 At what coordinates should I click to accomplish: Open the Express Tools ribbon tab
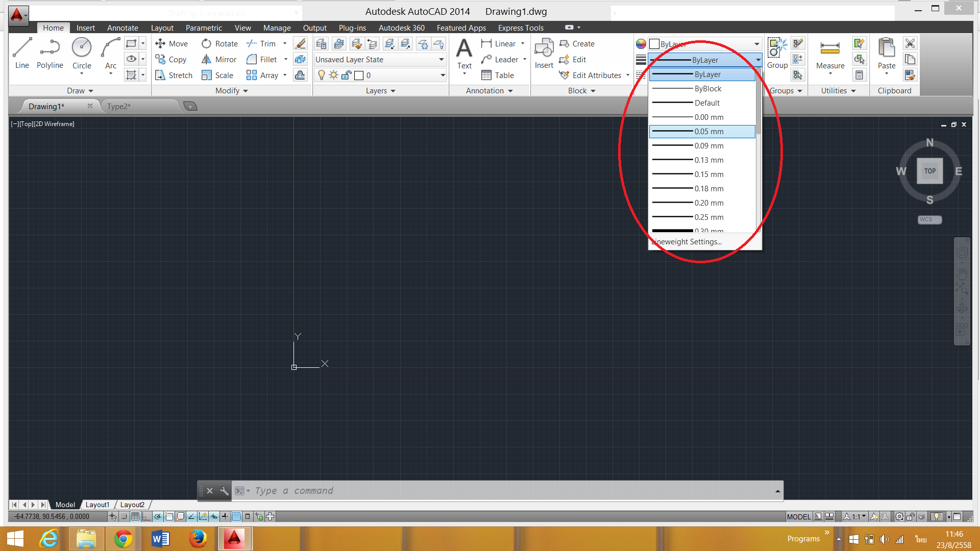coord(521,28)
